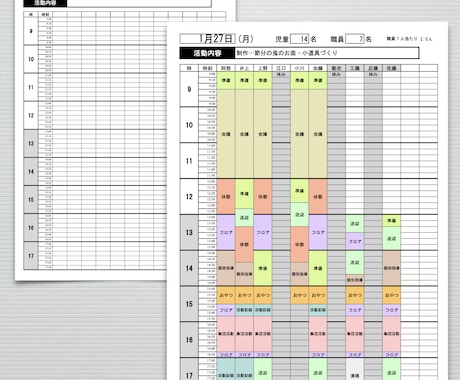
Task: Select 上野's purple フロア block at 13
Action: click(x=263, y=232)
